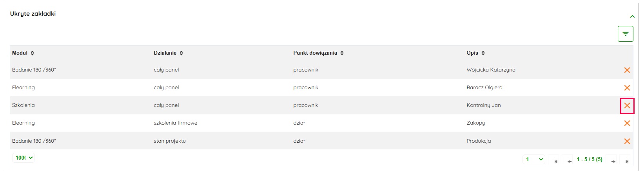Delete the Wójcicka Katarzyna row

(627, 70)
